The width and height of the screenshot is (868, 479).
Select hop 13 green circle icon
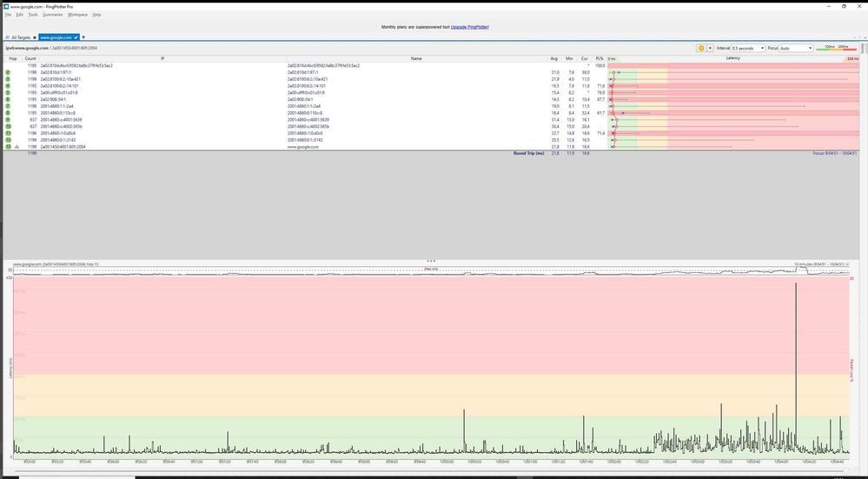pyautogui.click(x=8, y=147)
